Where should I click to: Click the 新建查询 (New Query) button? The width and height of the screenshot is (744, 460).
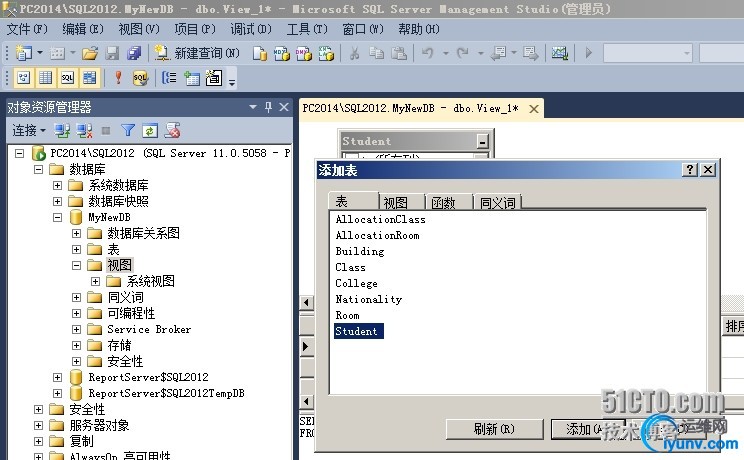point(196,53)
